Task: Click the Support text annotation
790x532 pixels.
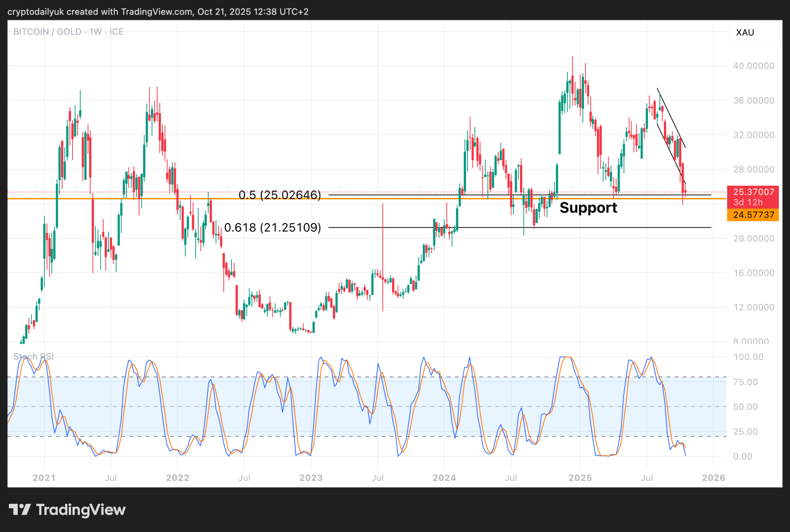Action: (x=588, y=208)
